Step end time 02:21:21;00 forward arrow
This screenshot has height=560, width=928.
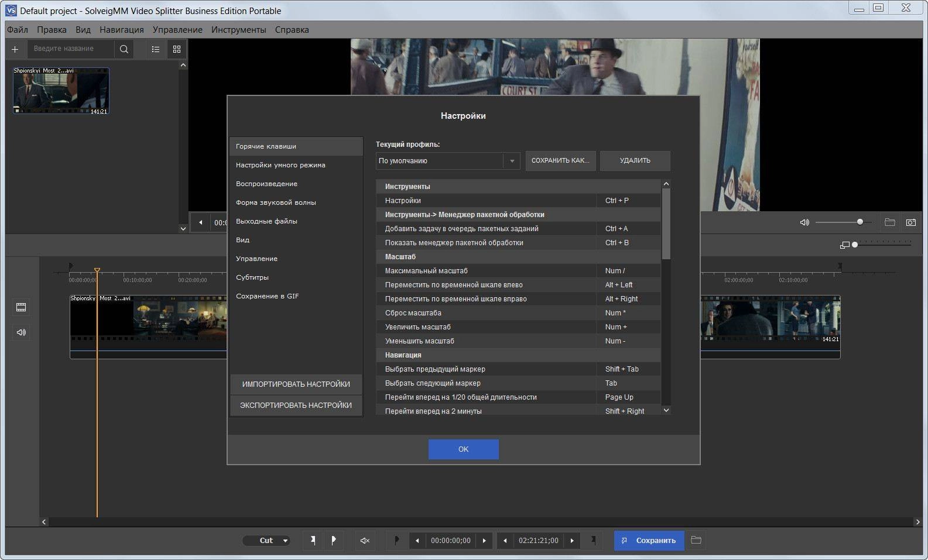(x=572, y=540)
